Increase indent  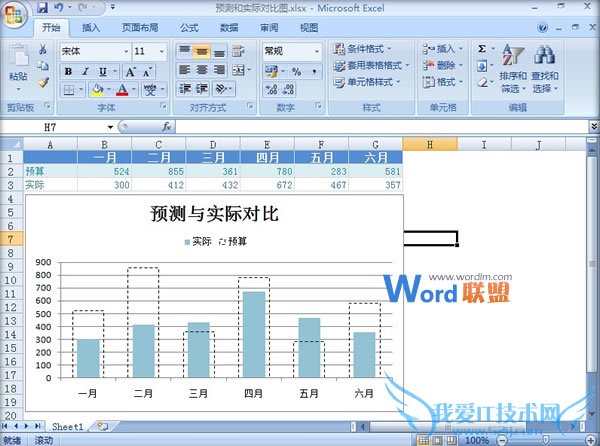pos(202,89)
